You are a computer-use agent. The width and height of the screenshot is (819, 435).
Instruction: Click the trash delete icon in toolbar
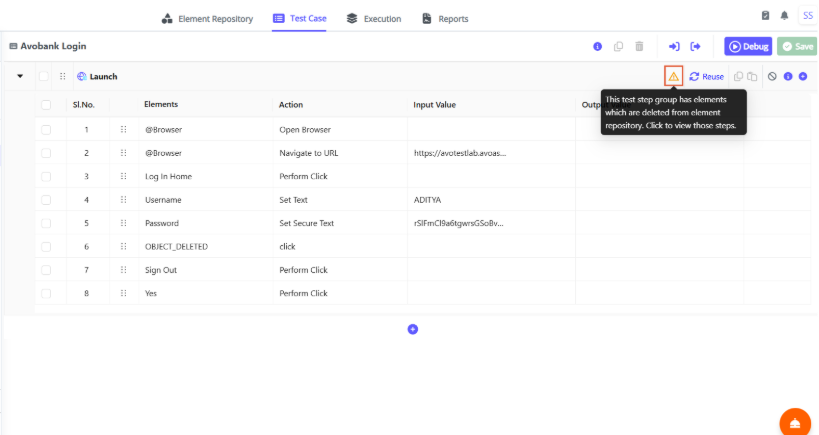pos(639,46)
